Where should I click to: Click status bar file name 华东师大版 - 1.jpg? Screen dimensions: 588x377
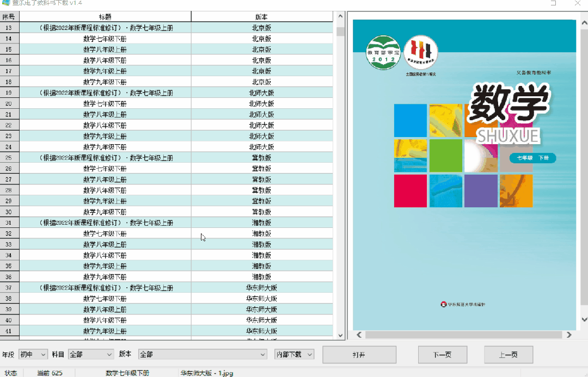[207, 373]
